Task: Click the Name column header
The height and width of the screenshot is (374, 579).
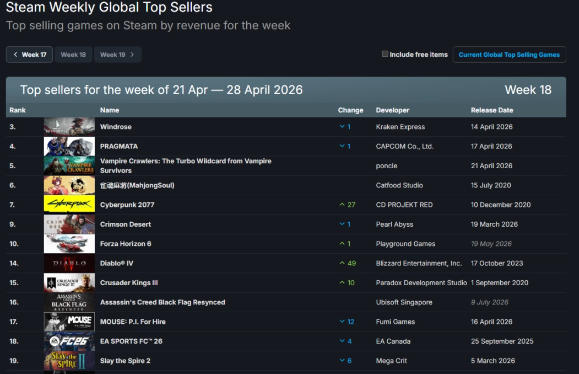Action: click(x=109, y=110)
